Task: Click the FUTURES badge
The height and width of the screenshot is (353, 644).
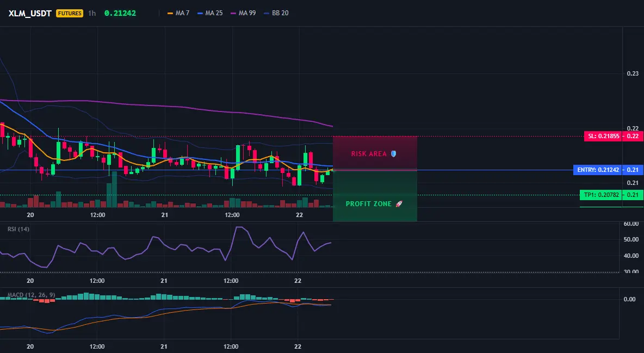Action: pos(70,13)
